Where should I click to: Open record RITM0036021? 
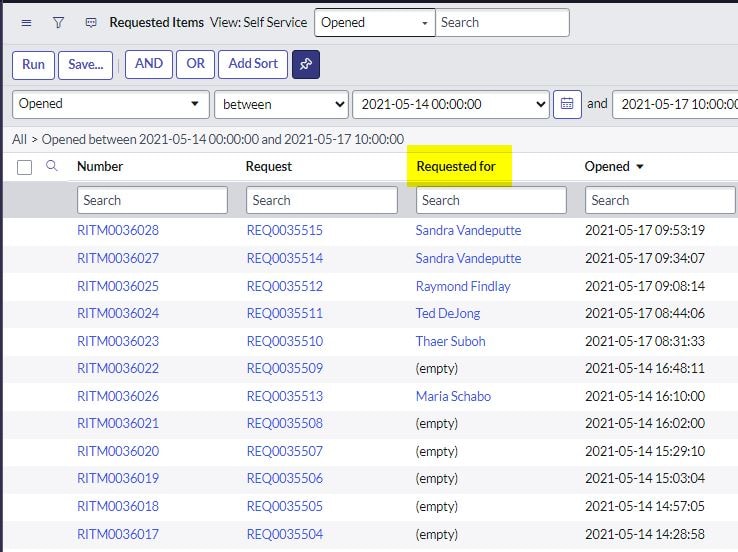[118, 424]
